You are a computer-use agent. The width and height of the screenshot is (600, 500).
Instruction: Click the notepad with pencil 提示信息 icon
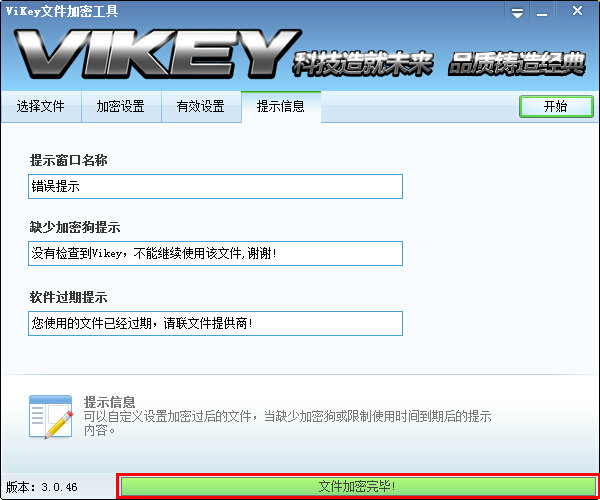pyautogui.click(x=51, y=417)
